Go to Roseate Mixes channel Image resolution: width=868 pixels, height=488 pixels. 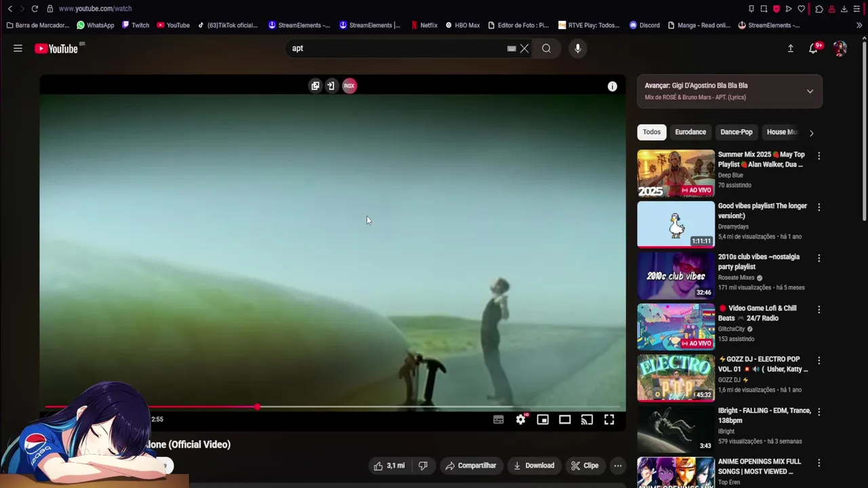pyautogui.click(x=736, y=278)
